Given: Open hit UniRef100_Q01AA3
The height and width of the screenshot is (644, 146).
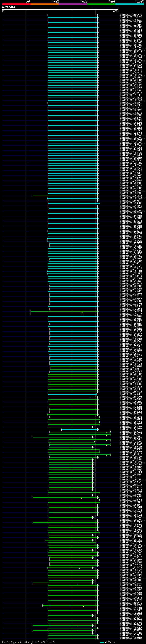Looking at the screenshot, I should click(x=131, y=548).
